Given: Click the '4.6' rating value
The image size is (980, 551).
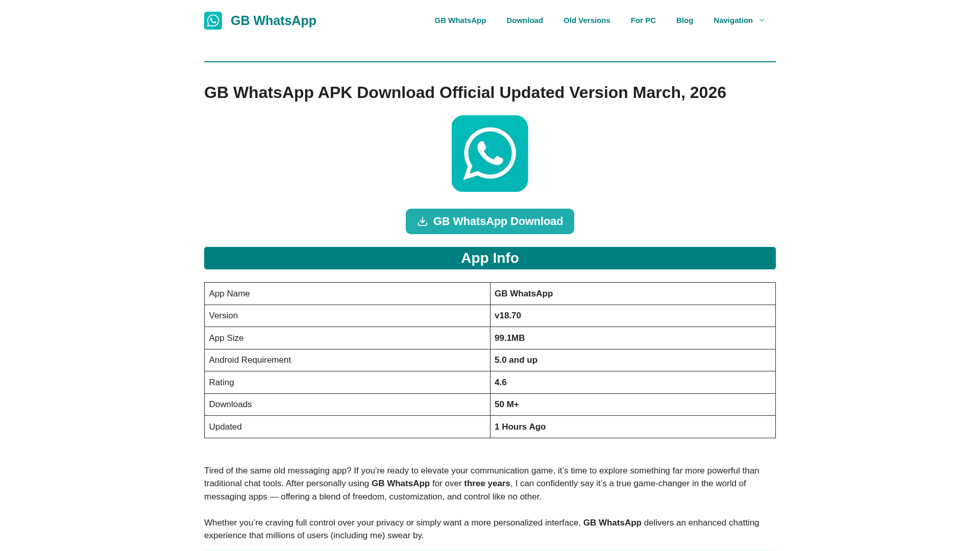Looking at the screenshot, I should coord(501,383).
